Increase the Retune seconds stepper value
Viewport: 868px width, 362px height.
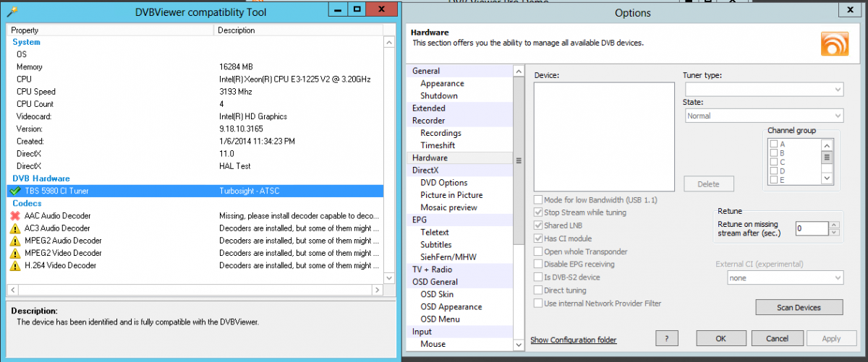(834, 225)
